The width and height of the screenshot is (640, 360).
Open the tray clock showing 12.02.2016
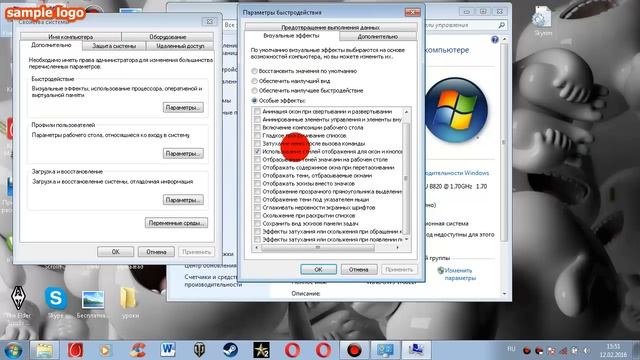(613, 350)
